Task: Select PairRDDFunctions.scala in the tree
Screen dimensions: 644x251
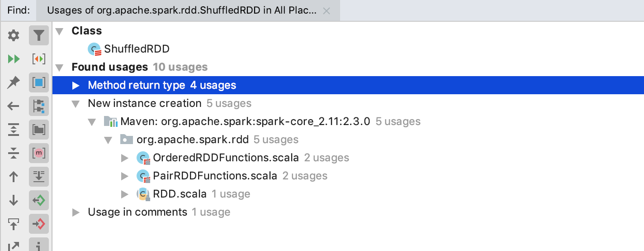Action: 215,176
